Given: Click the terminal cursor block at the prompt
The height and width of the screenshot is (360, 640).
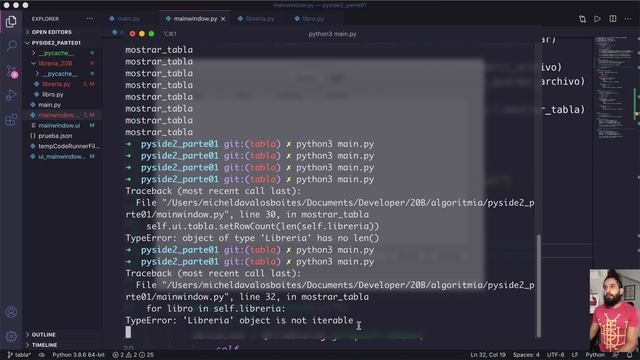Looking at the screenshot, I should click(128, 332).
